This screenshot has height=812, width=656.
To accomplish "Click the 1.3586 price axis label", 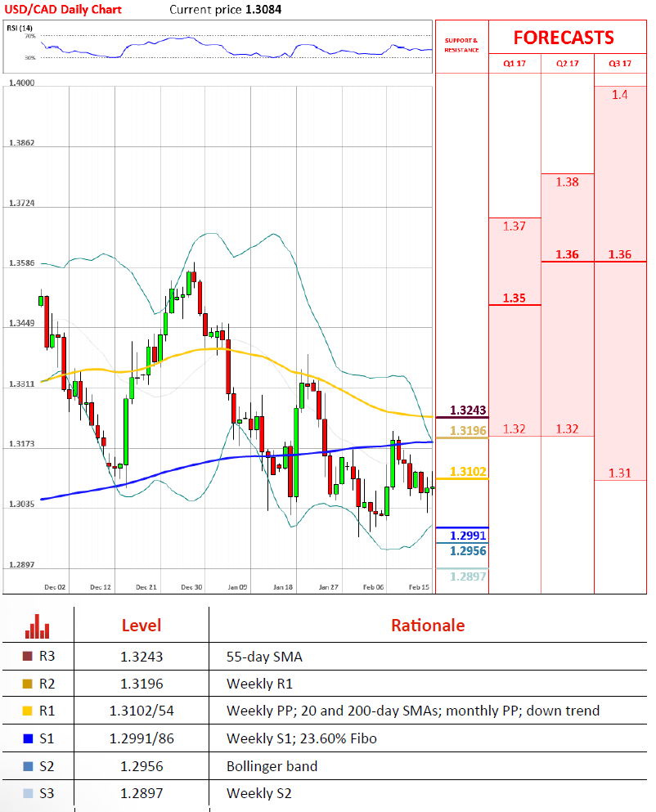I will coord(22,263).
